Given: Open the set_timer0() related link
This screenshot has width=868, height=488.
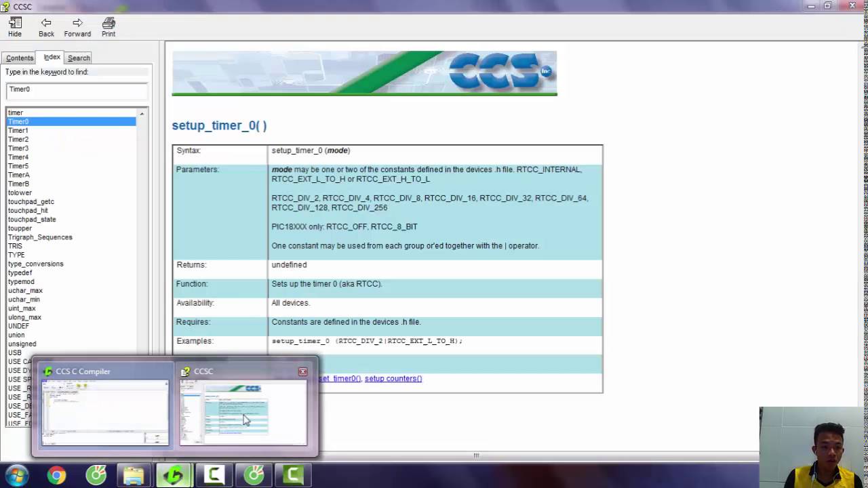Looking at the screenshot, I should coord(340,378).
